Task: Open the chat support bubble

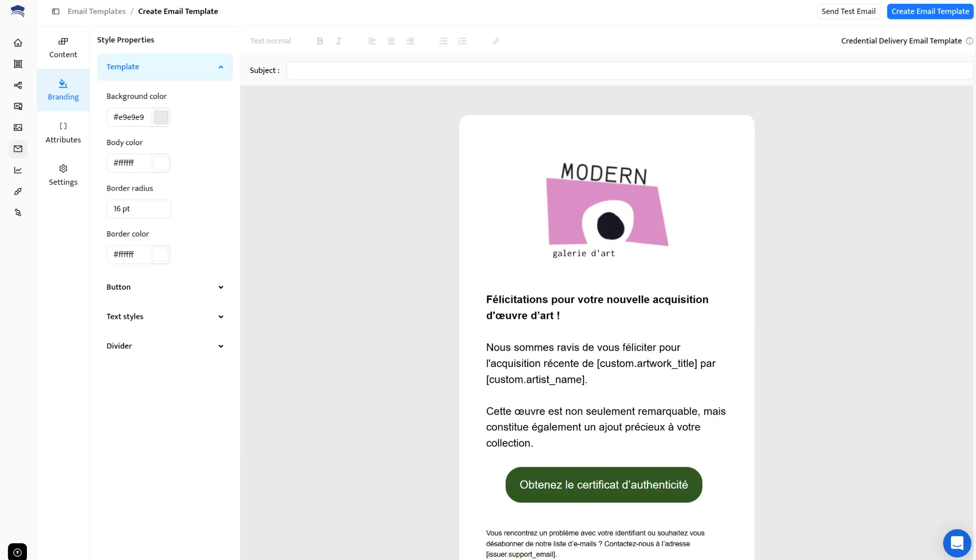Action: [x=956, y=543]
